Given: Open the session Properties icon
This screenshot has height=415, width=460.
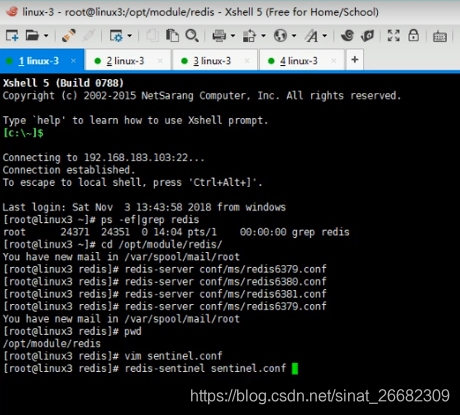Looking at the screenshot, I should [x=116, y=35].
